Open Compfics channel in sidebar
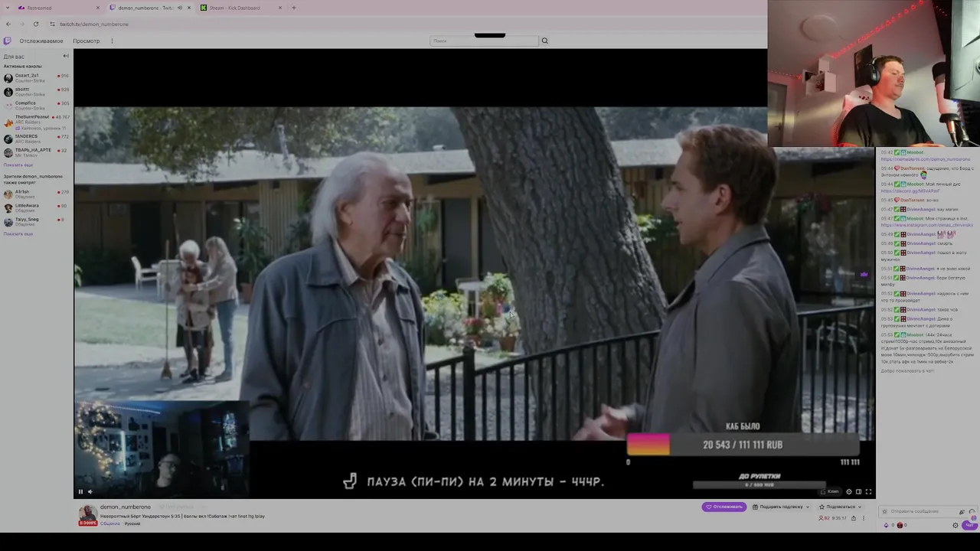 36,105
